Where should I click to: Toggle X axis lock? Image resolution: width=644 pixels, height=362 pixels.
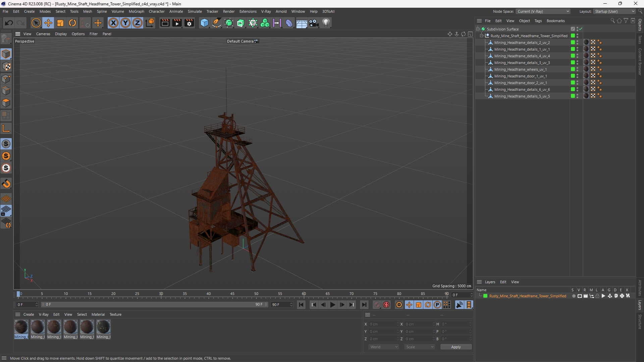[113, 23]
